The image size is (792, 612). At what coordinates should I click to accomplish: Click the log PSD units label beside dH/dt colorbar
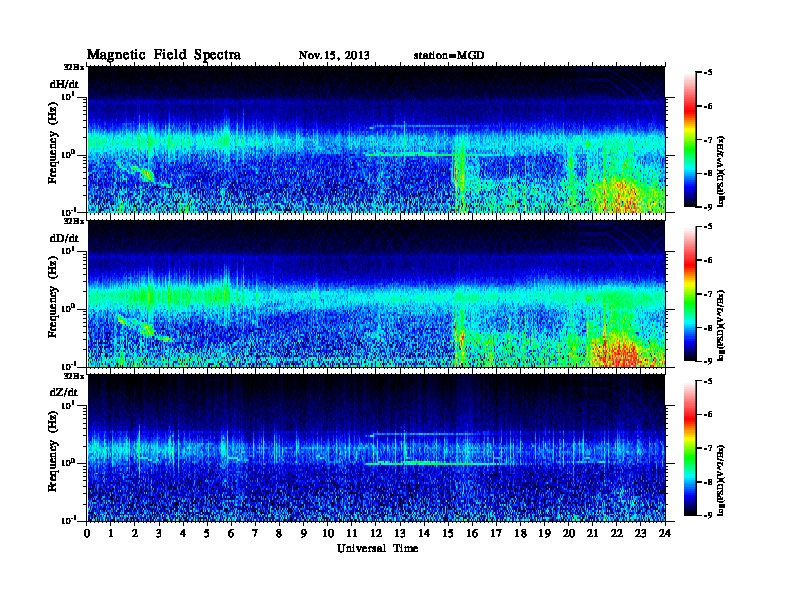coord(721,171)
